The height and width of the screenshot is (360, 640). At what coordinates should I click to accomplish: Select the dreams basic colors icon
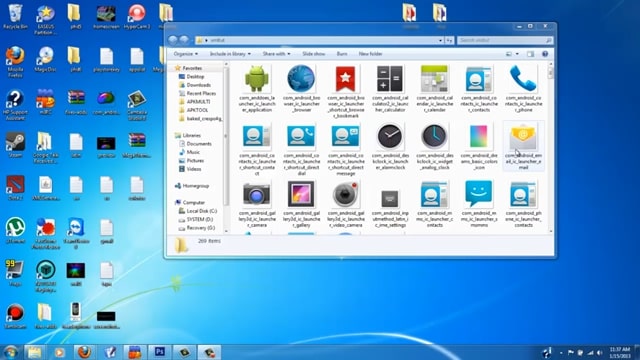(479, 136)
